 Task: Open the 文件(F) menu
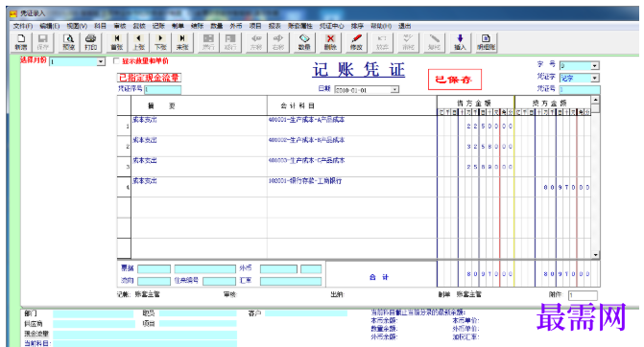[x=23, y=26]
